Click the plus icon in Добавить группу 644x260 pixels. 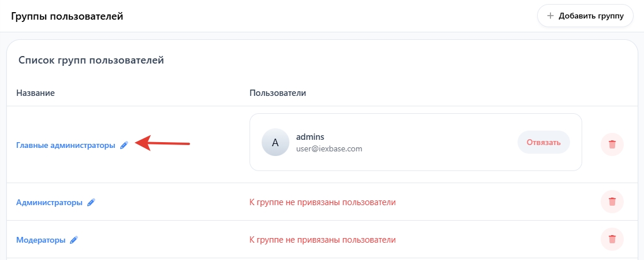click(550, 16)
